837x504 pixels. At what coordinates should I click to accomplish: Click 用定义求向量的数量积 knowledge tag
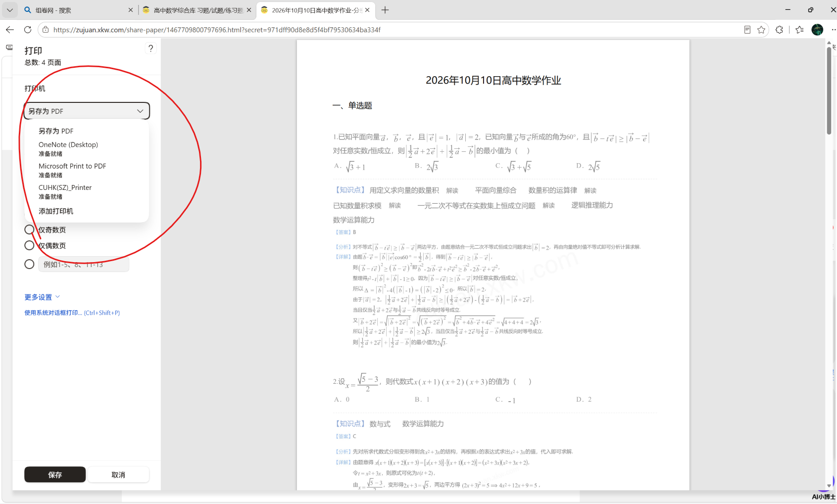click(x=404, y=190)
